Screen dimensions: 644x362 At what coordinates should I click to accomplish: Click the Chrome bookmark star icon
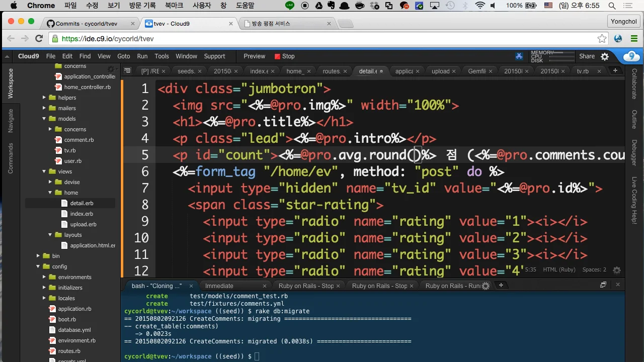coord(602,39)
